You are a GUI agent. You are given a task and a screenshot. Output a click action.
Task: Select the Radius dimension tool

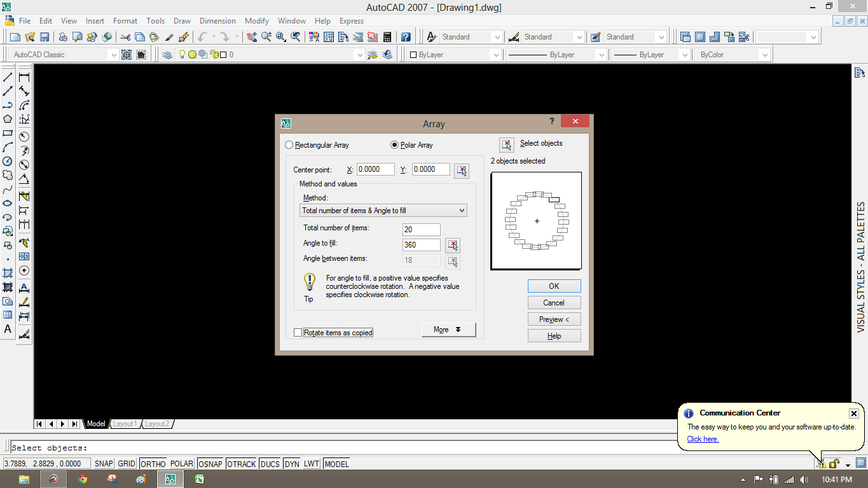pos(24,136)
